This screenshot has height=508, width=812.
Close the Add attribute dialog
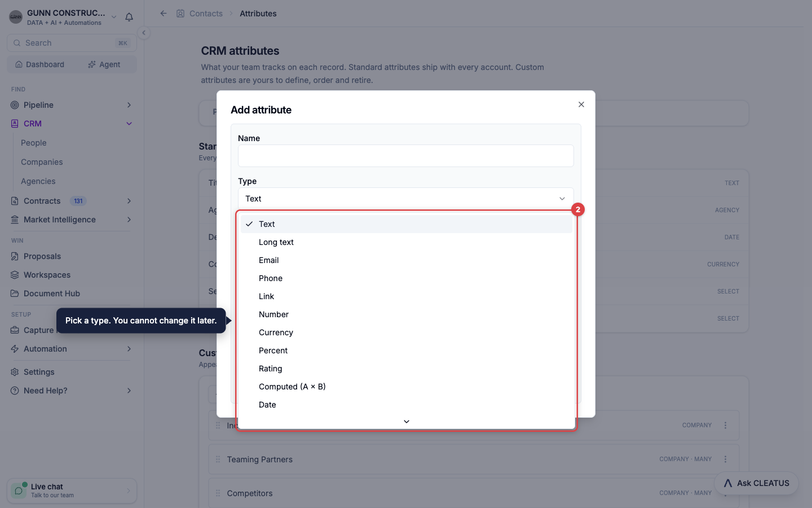581,104
